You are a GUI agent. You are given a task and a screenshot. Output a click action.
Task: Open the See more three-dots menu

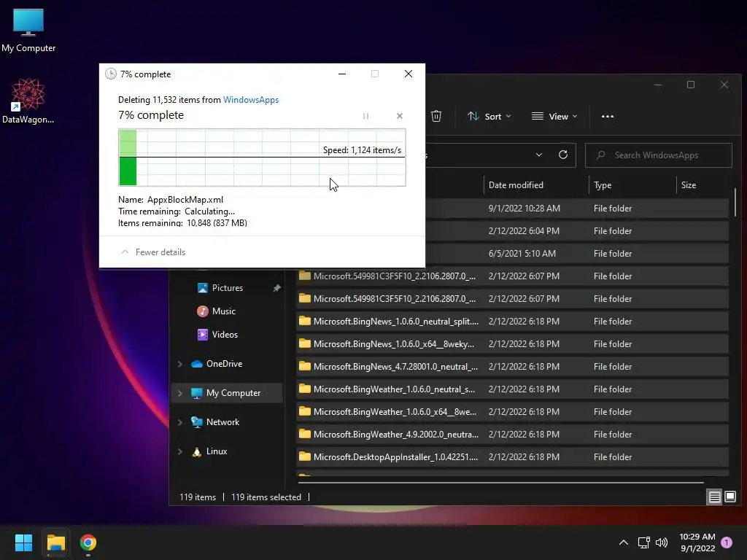coord(608,116)
